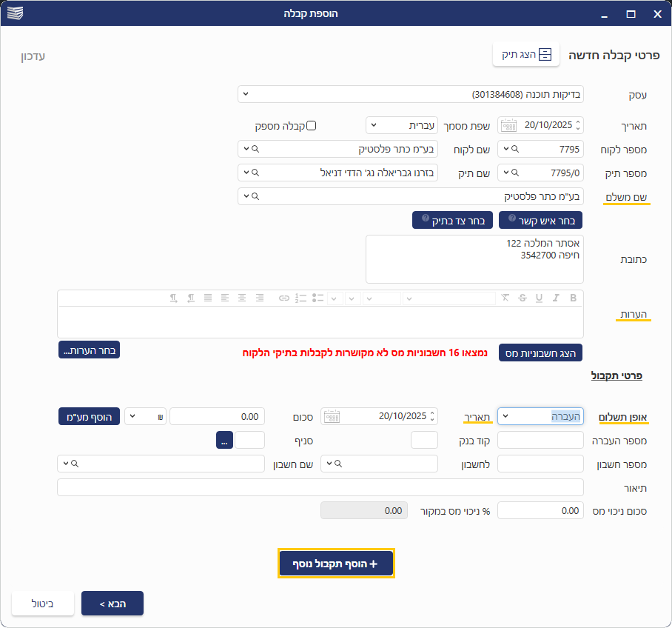Open calendar picker for payment date
Screen dimensions: 672x628
click(332, 416)
